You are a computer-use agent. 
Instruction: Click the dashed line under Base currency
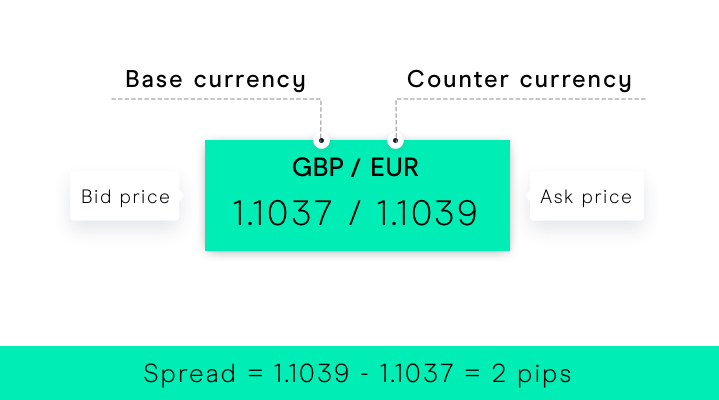click(x=216, y=99)
